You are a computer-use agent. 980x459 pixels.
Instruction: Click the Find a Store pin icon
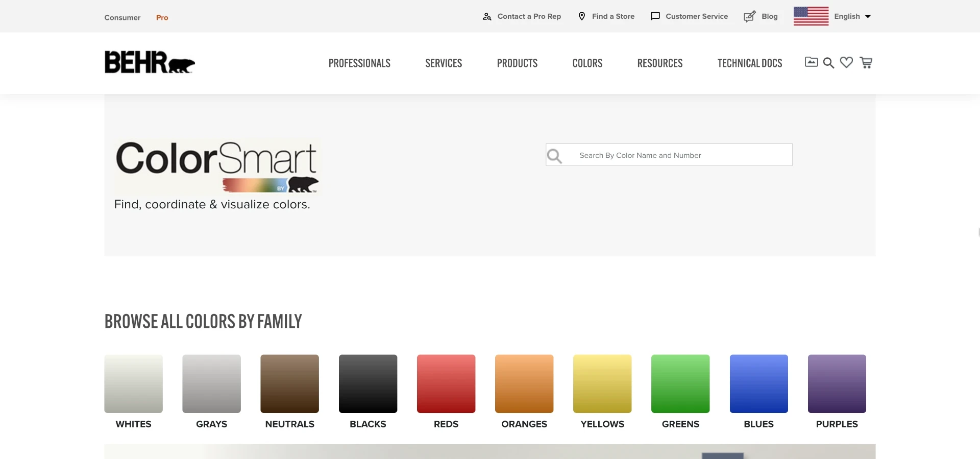[x=581, y=16]
